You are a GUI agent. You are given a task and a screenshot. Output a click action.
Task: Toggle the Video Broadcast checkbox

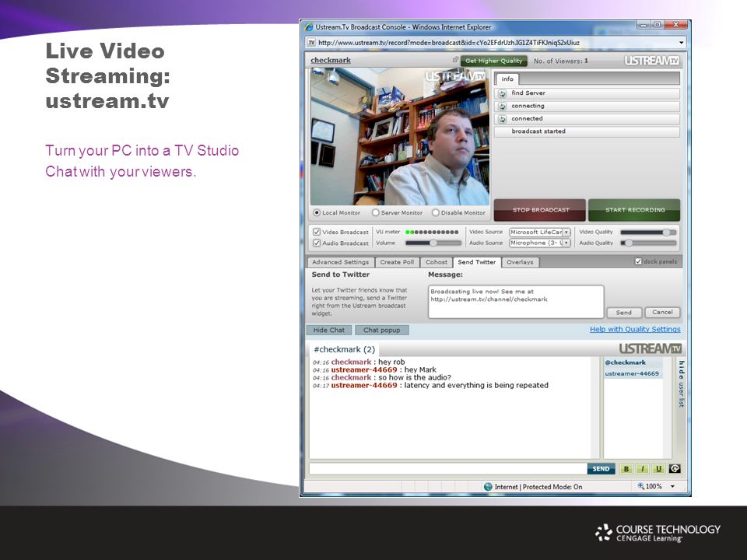[x=317, y=232]
